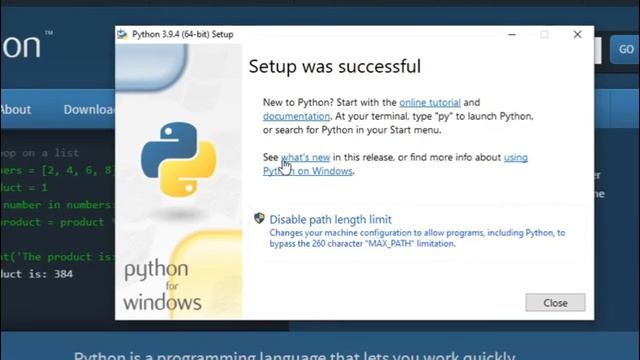Minimize the Python Setup window
The height and width of the screenshot is (360, 640).
(512, 35)
